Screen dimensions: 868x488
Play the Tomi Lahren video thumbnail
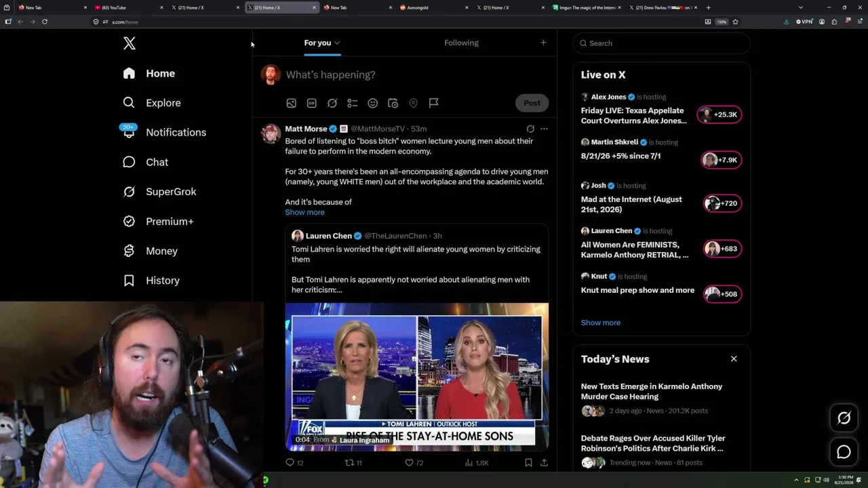click(x=416, y=376)
